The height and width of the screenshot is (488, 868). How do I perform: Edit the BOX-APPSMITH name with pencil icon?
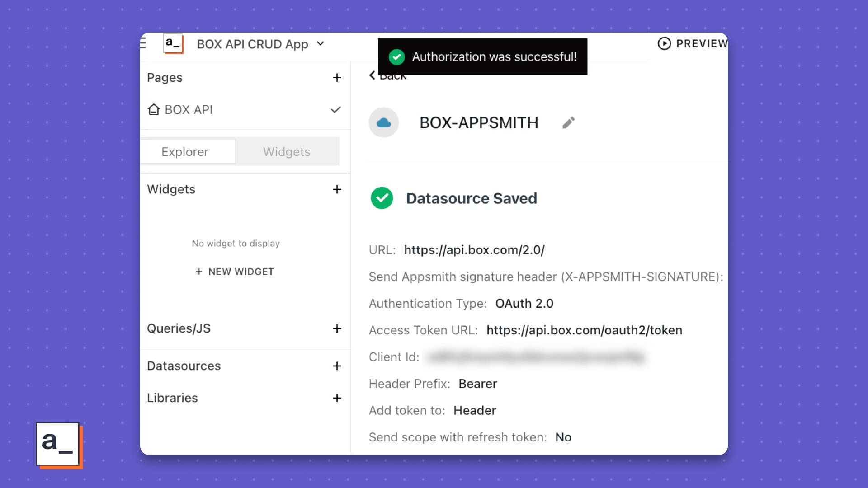tap(568, 122)
